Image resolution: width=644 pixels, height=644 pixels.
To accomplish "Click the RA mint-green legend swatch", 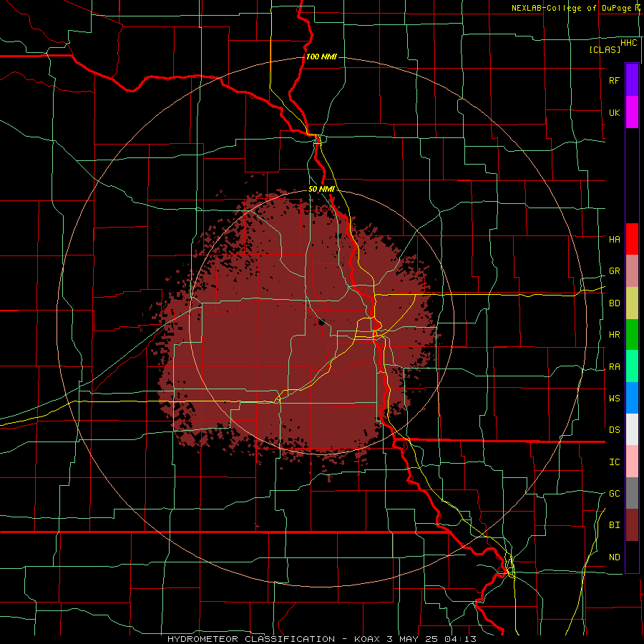I will [632, 366].
